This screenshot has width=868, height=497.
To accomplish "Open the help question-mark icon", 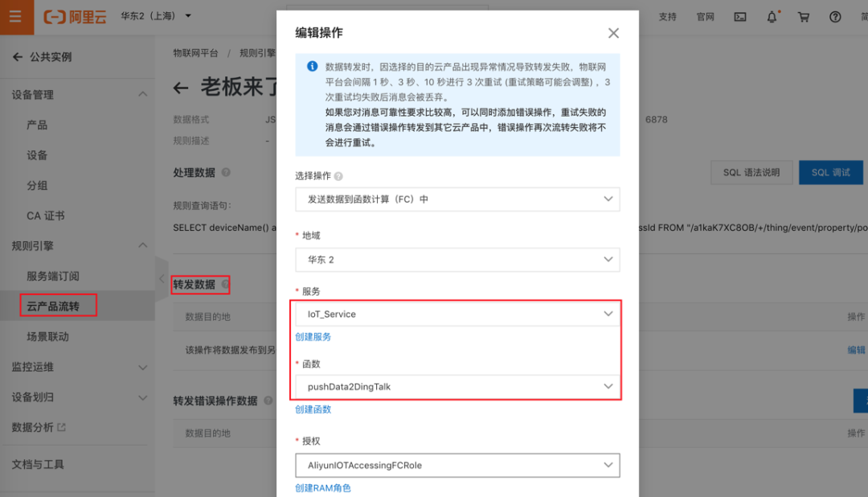I will coord(834,16).
